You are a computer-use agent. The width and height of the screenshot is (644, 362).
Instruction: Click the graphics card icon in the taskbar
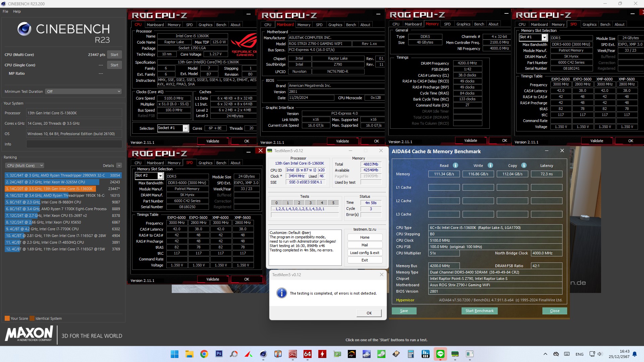pos(337,354)
